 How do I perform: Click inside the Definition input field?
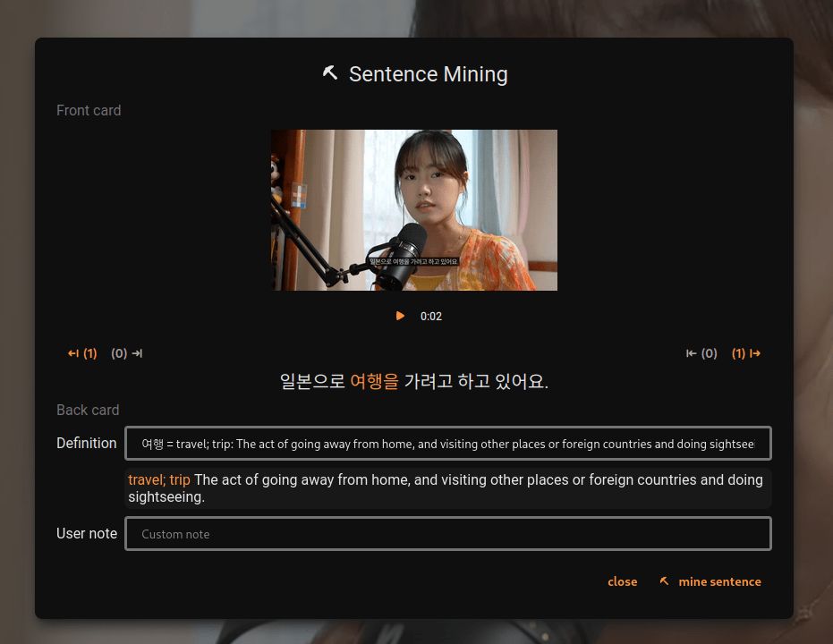(x=447, y=443)
